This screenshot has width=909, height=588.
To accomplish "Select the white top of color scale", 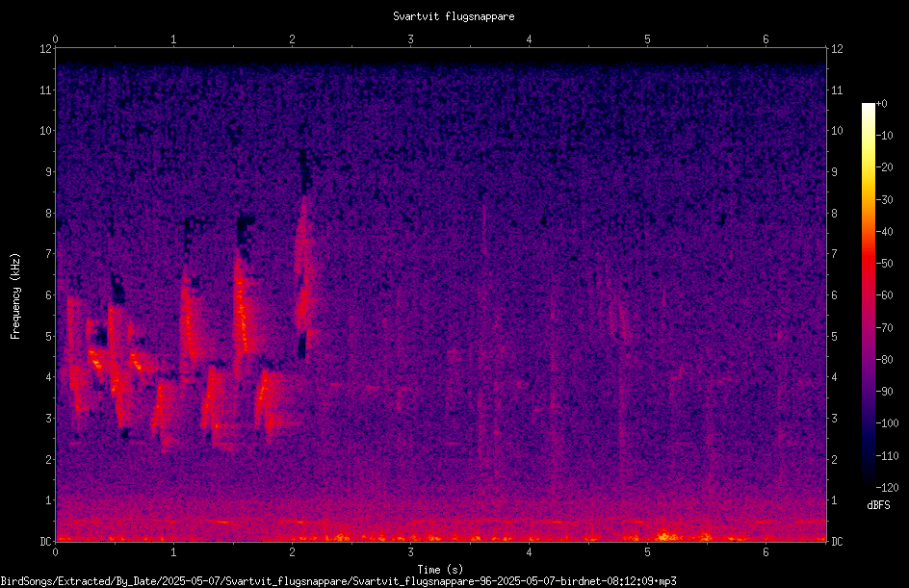I will [868, 107].
